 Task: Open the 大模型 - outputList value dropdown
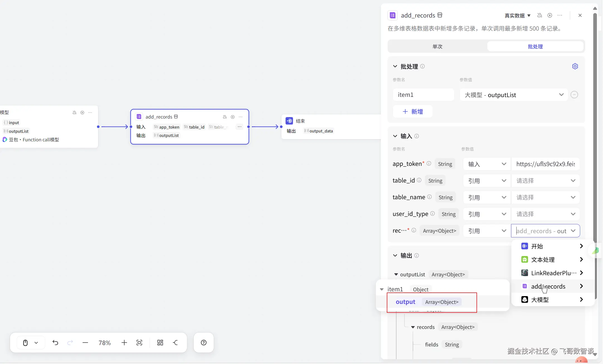[513, 95]
